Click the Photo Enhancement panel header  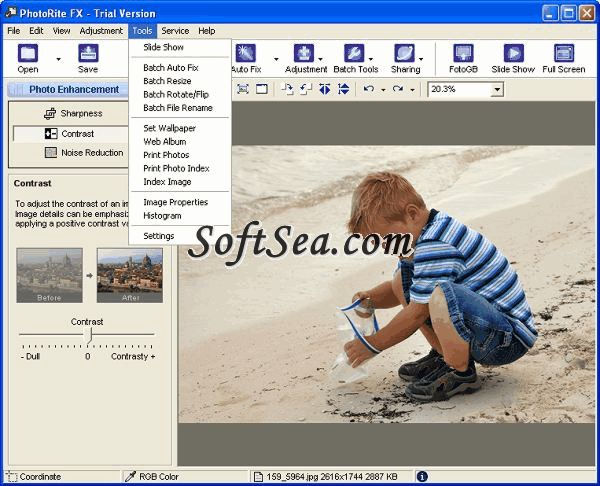coord(68,90)
